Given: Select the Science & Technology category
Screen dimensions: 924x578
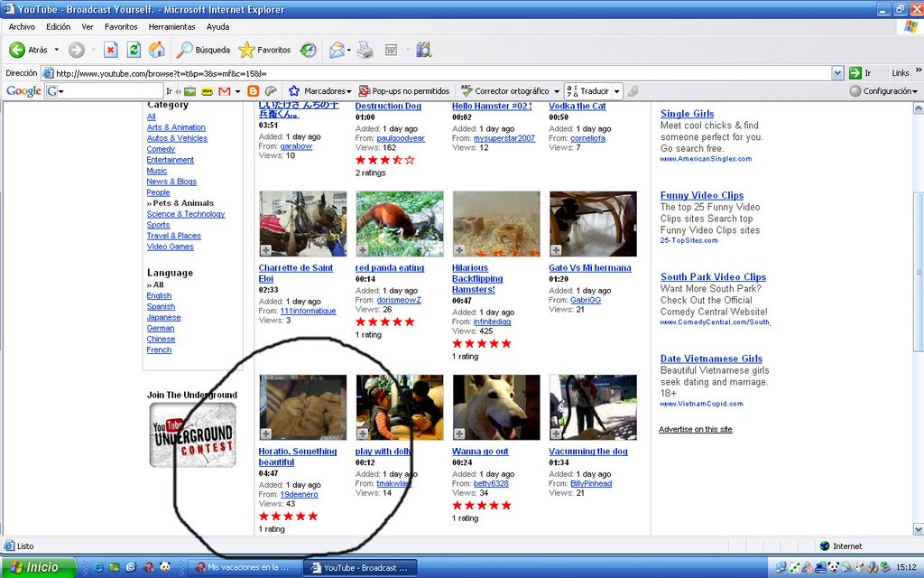Looking at the screenshot, I should click(x=186, y=214).
